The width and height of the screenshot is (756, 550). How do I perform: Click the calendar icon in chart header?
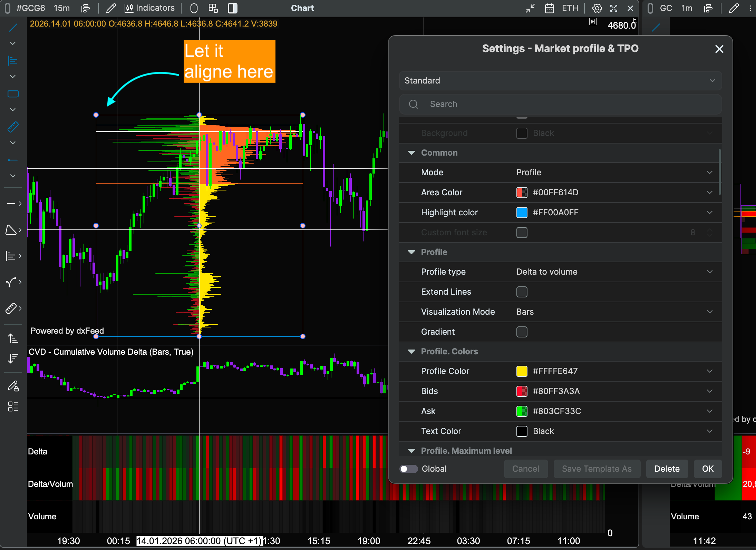point(549,8)
